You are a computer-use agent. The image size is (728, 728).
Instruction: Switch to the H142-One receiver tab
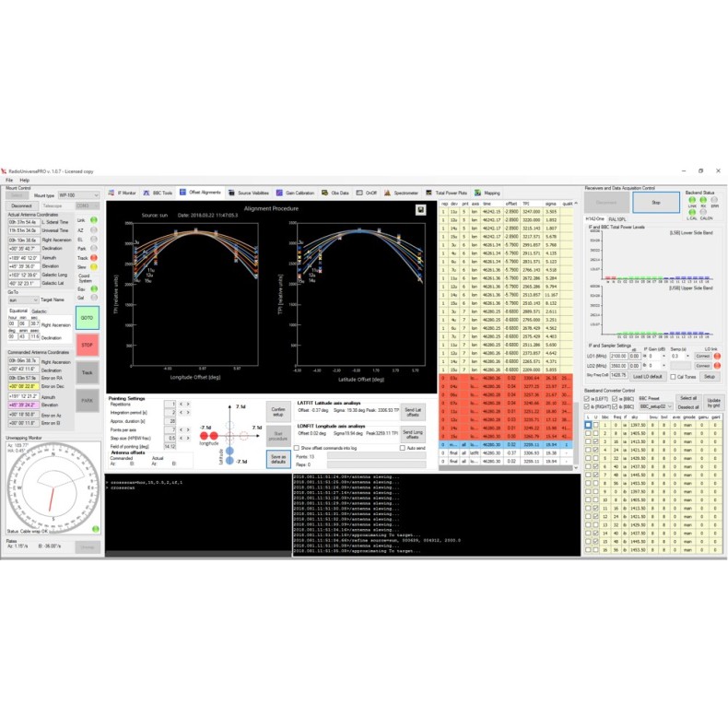(594, 219)
